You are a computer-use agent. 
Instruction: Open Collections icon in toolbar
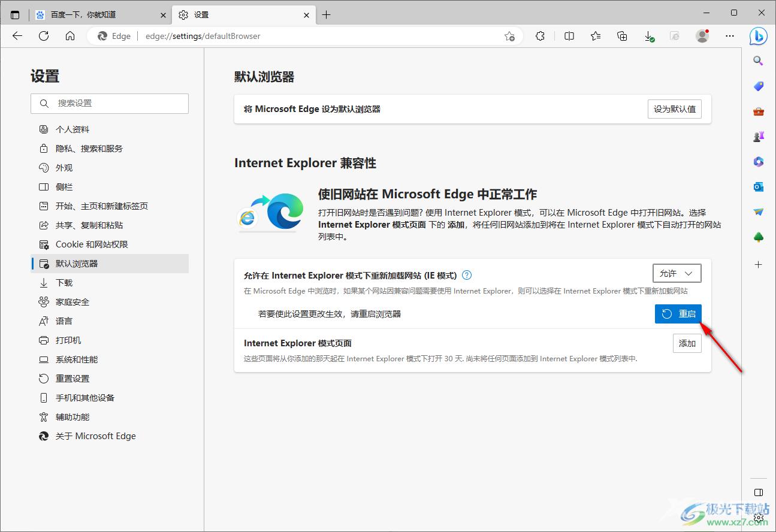point(622,36)
